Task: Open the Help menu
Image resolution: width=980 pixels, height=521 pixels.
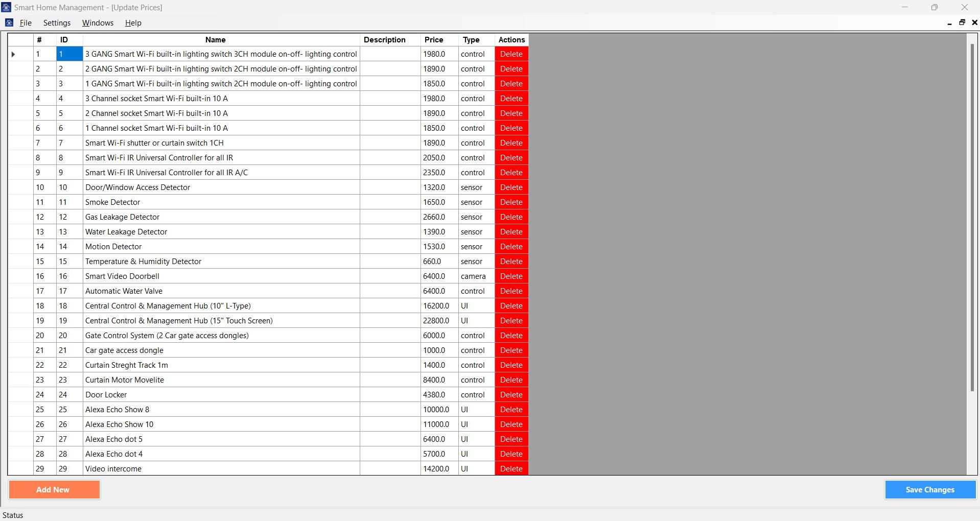Action: point(133,23)
